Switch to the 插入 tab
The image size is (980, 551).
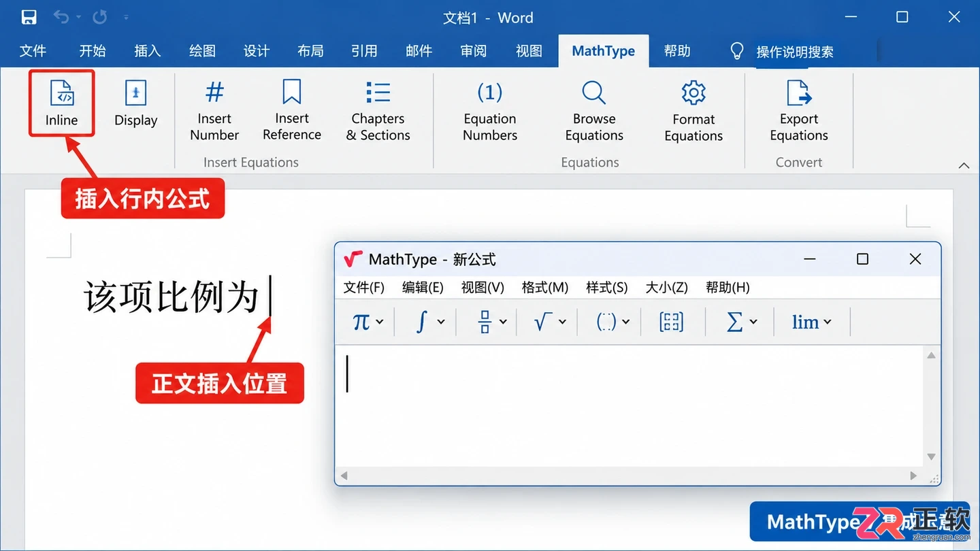(x=147, y=51)
